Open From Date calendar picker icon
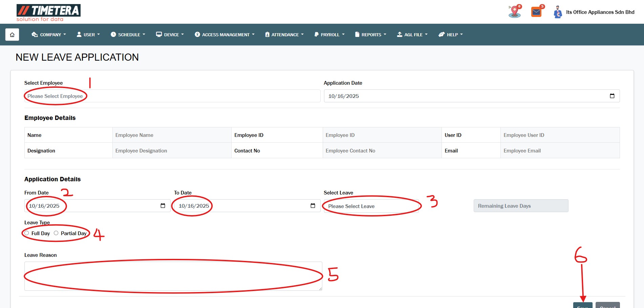 tap(163, 206)
